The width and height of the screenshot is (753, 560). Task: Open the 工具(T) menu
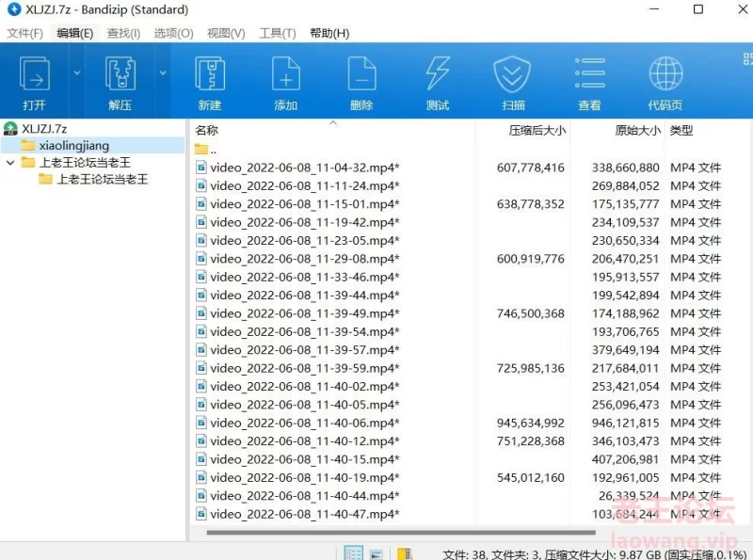click(x=277, y=32)
